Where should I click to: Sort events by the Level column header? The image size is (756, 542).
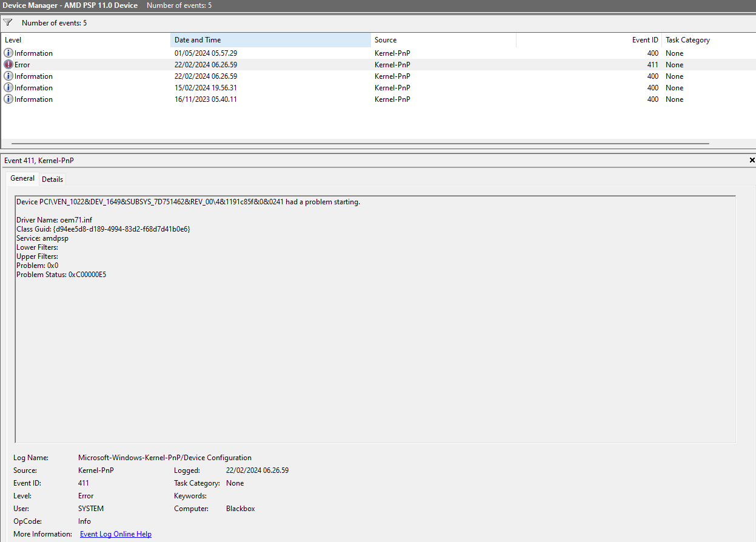[85, 40]
